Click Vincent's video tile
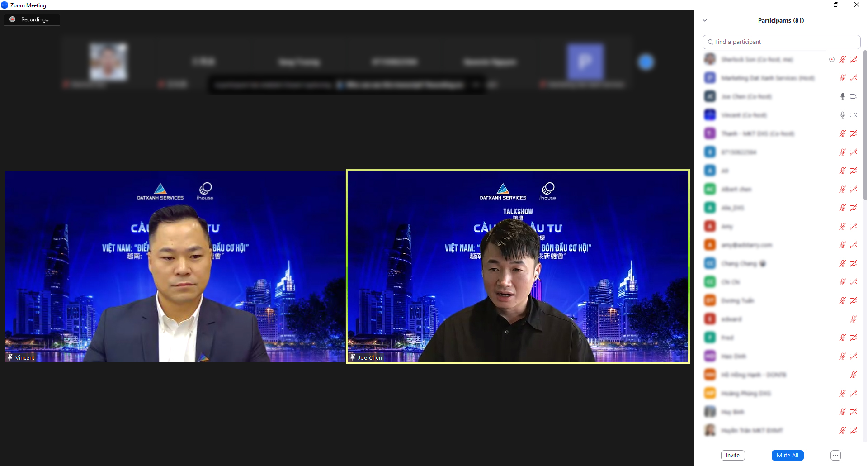868x466 pixels. 175,266
